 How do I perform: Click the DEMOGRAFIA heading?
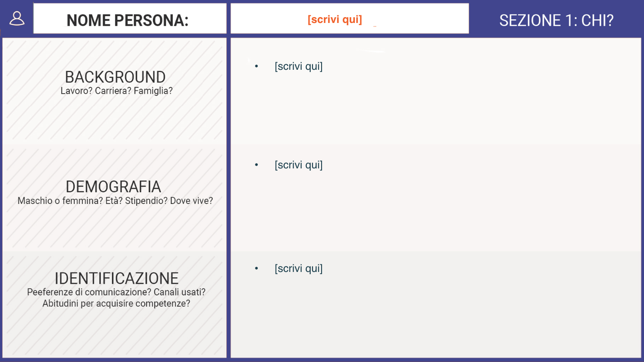pos(113,187)
